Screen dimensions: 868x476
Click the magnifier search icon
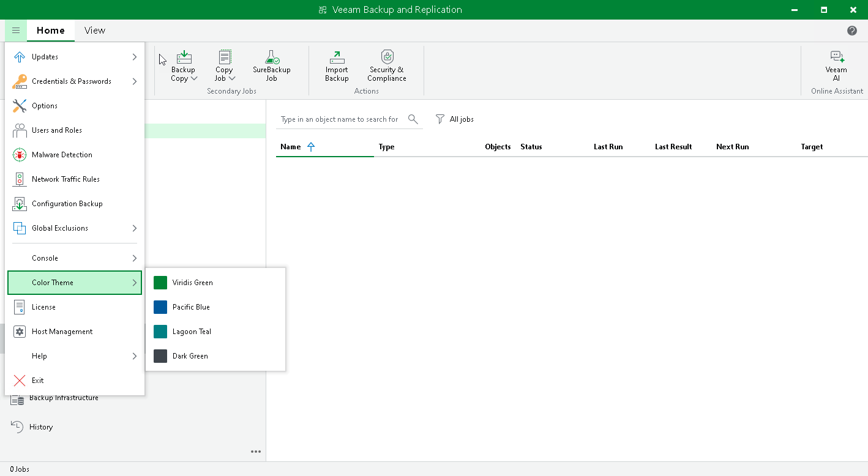click(x=413, y=119)
